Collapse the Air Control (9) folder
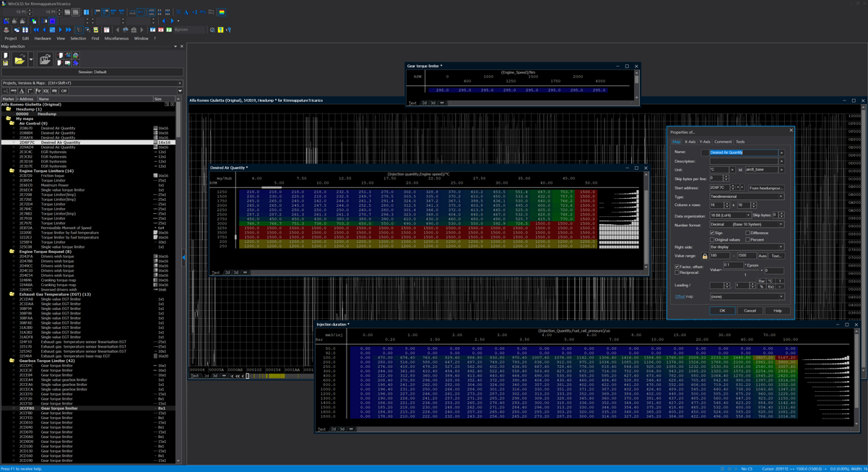 click(12, 124)
